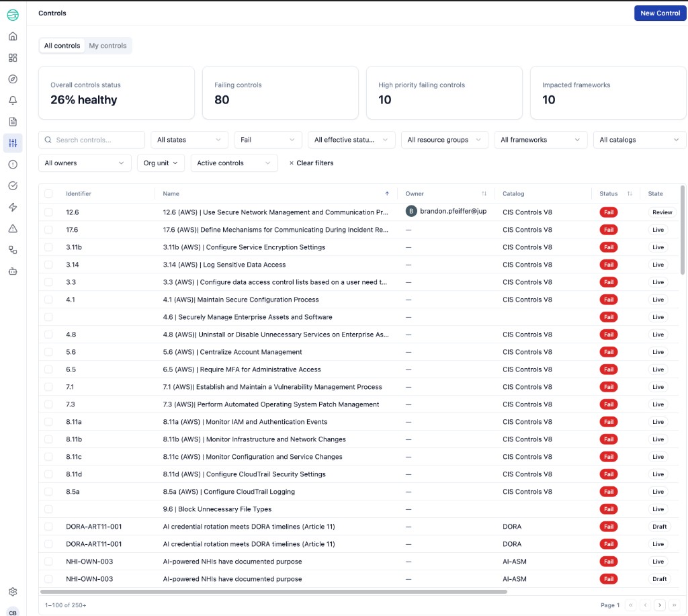The image size is (688, 616).
Task: Check the box for control 3.14
Action: pos(48,265)
